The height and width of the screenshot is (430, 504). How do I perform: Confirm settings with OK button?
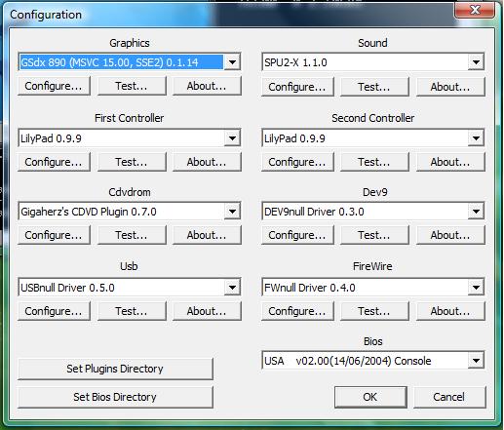click(x=370, y=397)
